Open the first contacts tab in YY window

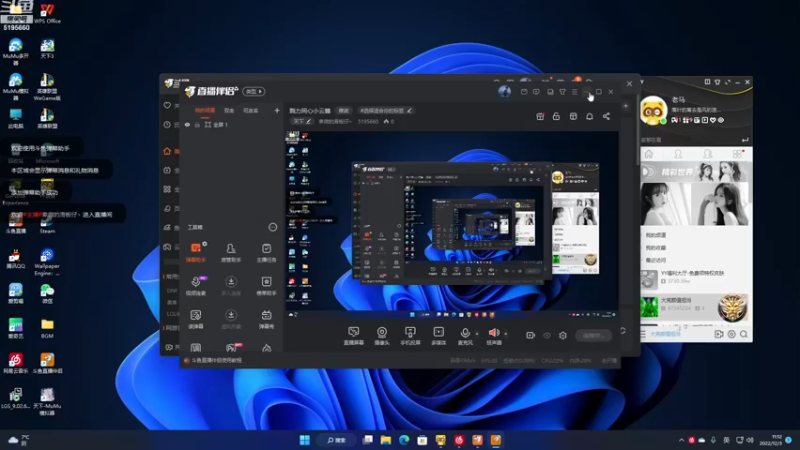click(x=678, y=154)
